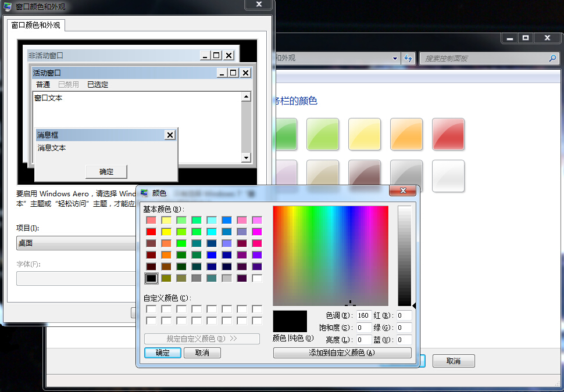Switch to the 窗口颜色和外观 tab
This screenshot has width=564, height=392.
click(x=36, y=26)
